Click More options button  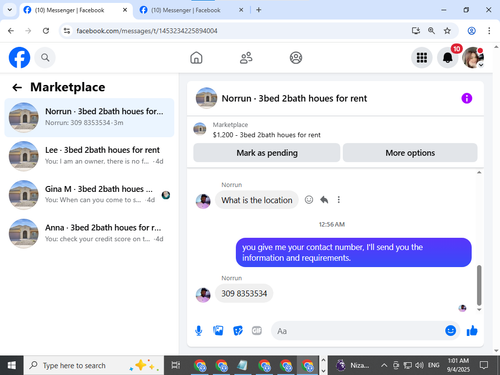(x=410, y=153)
